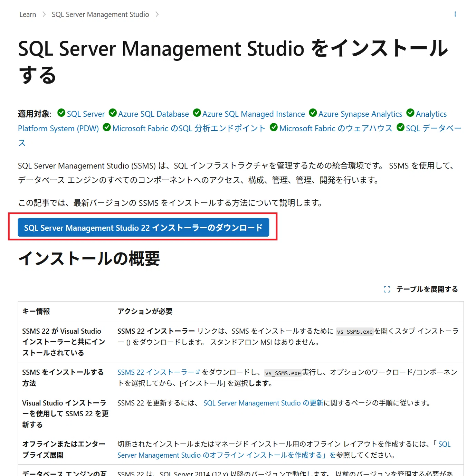Click checkmark beside Microsoft Fabric のSQL 分析エンドポイント
Image resolution: width=476 pixels, height=476 pixels.
coord(107,127)
